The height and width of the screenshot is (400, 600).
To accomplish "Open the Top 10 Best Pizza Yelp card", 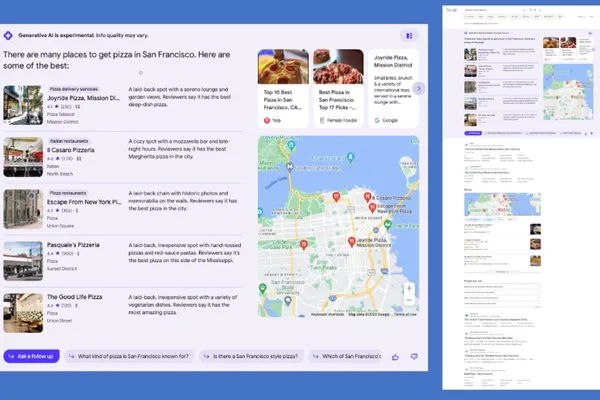I will 283,88.
